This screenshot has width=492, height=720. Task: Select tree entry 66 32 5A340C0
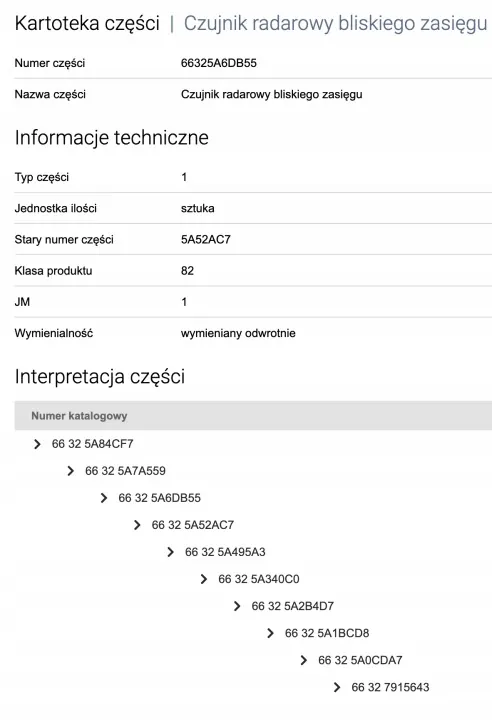pos(259,579)
